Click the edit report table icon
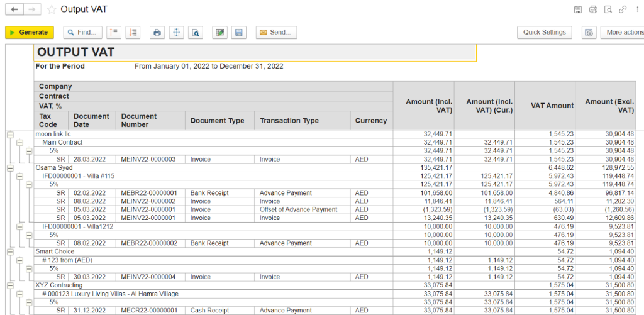 pos(219,32)
